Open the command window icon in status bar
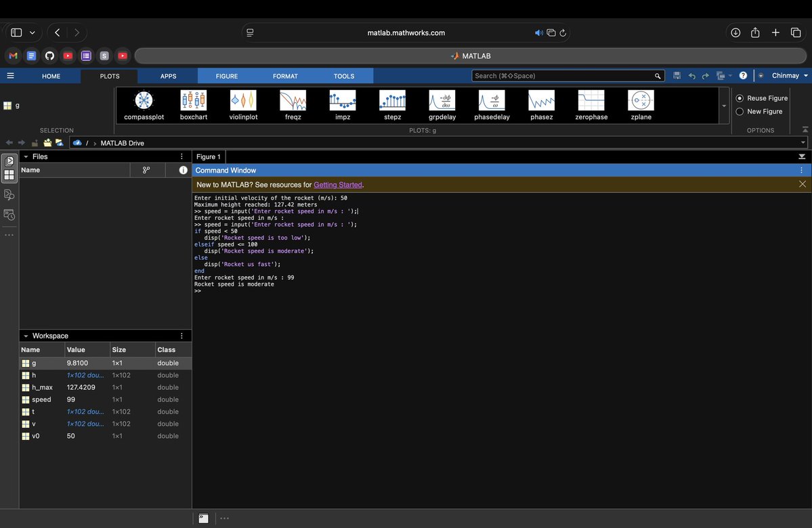Screen dimensions: 812x528 point(204,518)
